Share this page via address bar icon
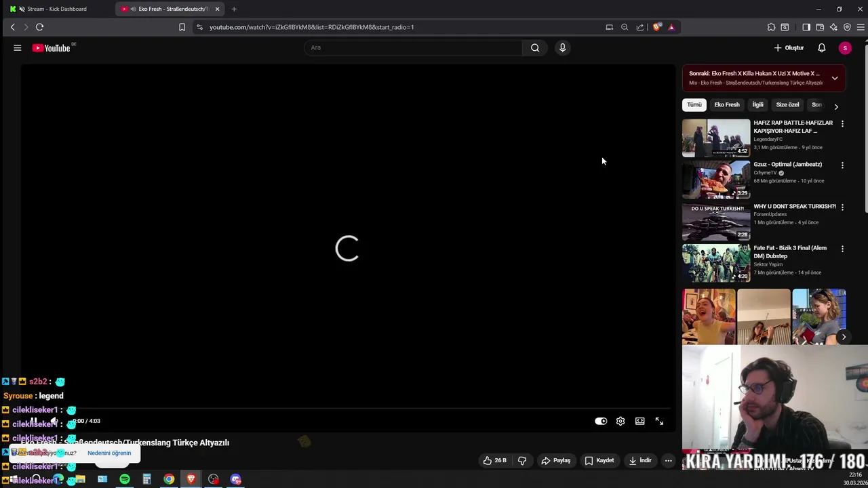The image size is (868, 488). 639,27
